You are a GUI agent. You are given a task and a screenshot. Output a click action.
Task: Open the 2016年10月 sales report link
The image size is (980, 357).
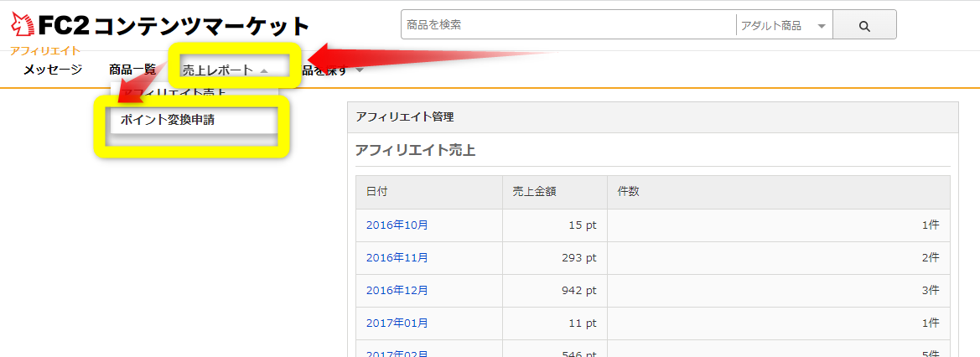[x=397, y=225]
